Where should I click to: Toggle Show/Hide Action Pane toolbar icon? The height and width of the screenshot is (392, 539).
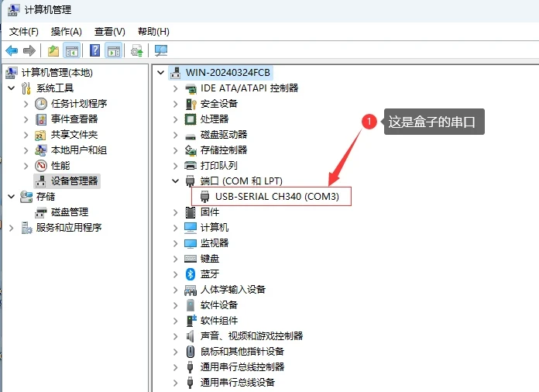coord(114,51)
